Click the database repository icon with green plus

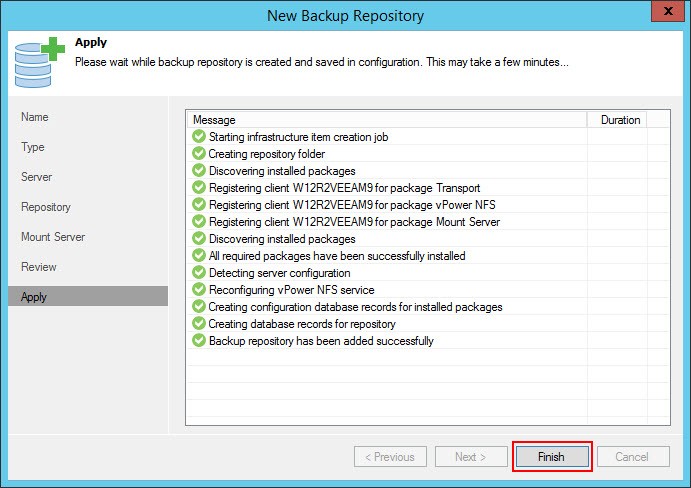[40, 62]
